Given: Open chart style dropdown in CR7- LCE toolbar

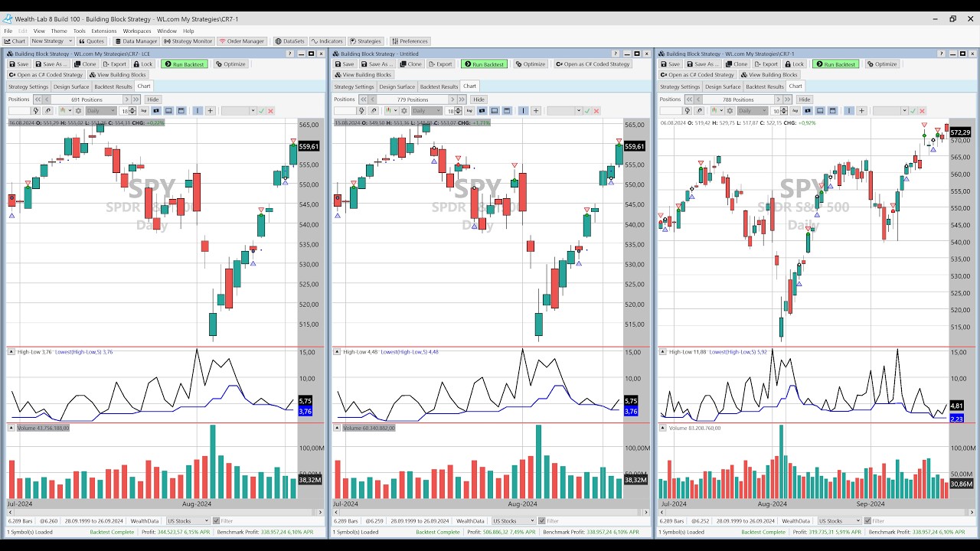Looking at the screenshot, I should pos(66,111).
